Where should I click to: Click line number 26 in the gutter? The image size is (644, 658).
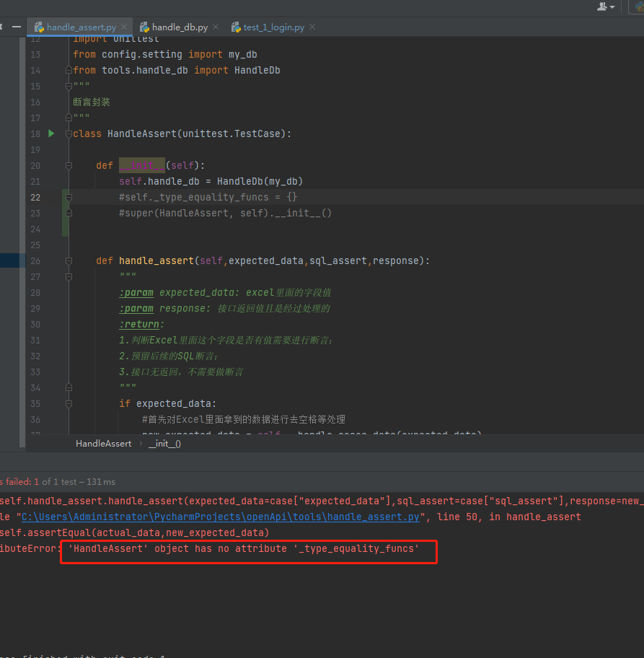[35, 261]
